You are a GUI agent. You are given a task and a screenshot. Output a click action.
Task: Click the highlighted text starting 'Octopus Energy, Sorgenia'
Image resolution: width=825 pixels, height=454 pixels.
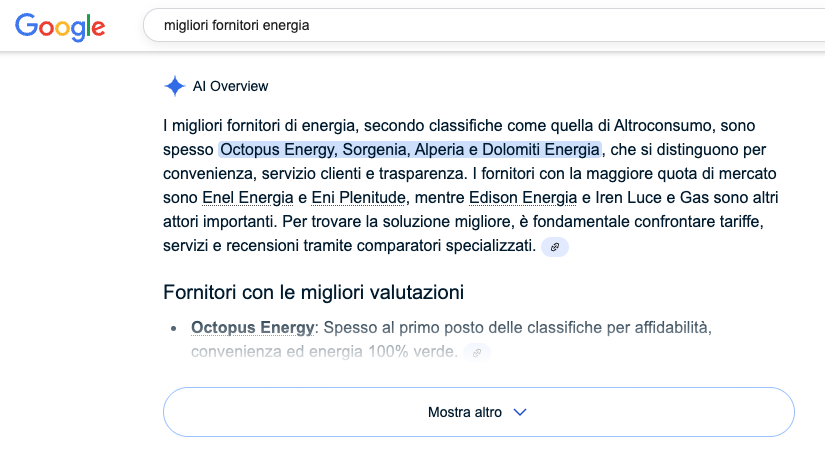pyautogui.click(x=410, y=150)
